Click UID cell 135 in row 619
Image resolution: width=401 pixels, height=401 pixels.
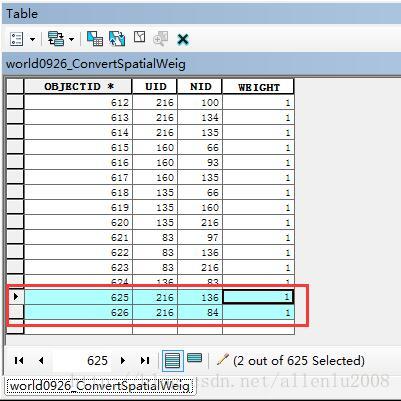coord(155,207)
